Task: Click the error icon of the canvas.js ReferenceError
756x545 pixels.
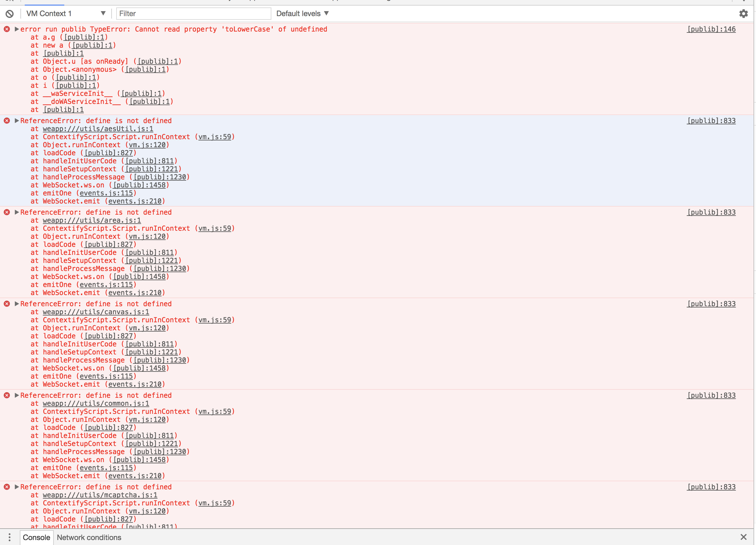Action: tap(7, 304)
